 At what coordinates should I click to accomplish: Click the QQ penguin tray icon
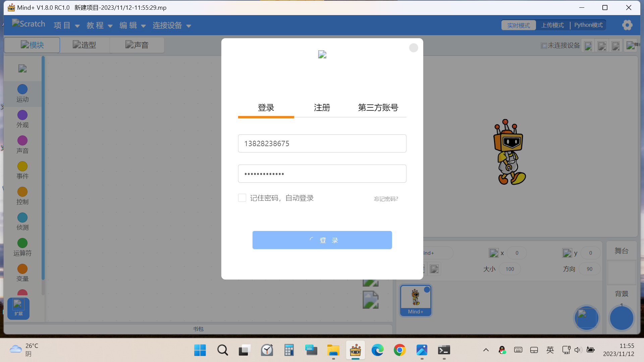[502, 350]
